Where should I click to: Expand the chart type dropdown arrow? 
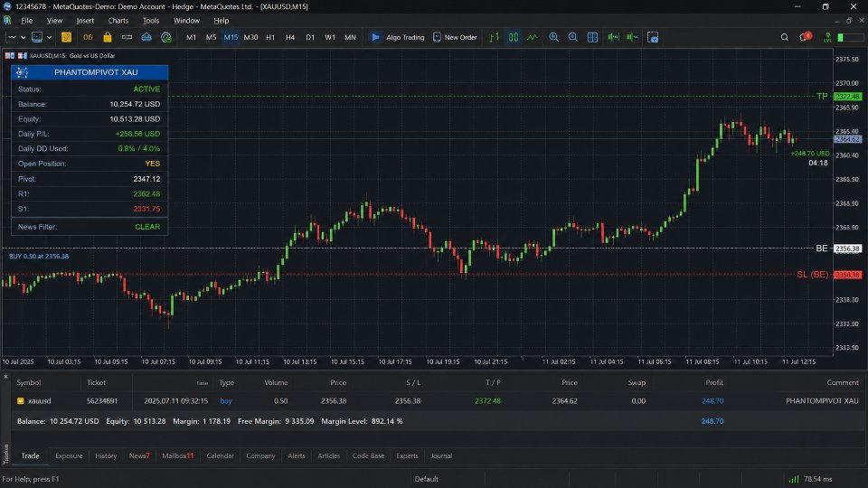tap(24, 37)
